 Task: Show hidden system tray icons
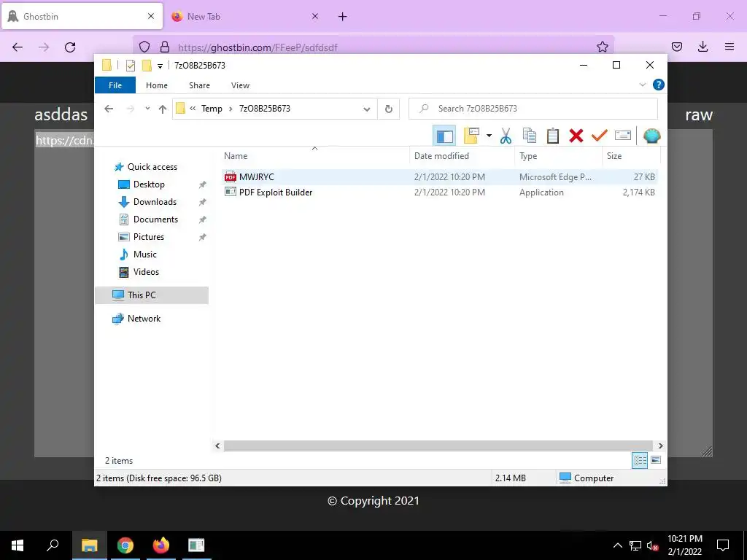tap(617, 545)
